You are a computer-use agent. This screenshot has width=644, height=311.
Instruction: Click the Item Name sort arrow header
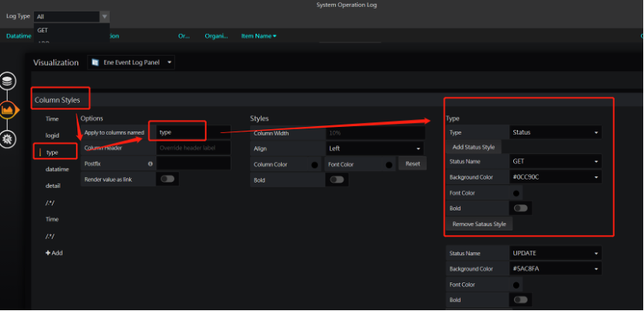[x=259, y=36]
